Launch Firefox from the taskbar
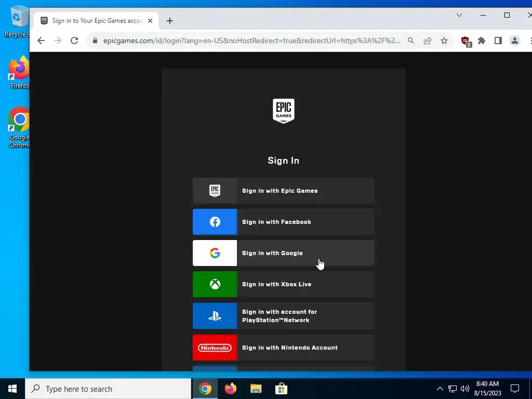The height and width of the screenshot is (399, 532). (x=231, y=389)
